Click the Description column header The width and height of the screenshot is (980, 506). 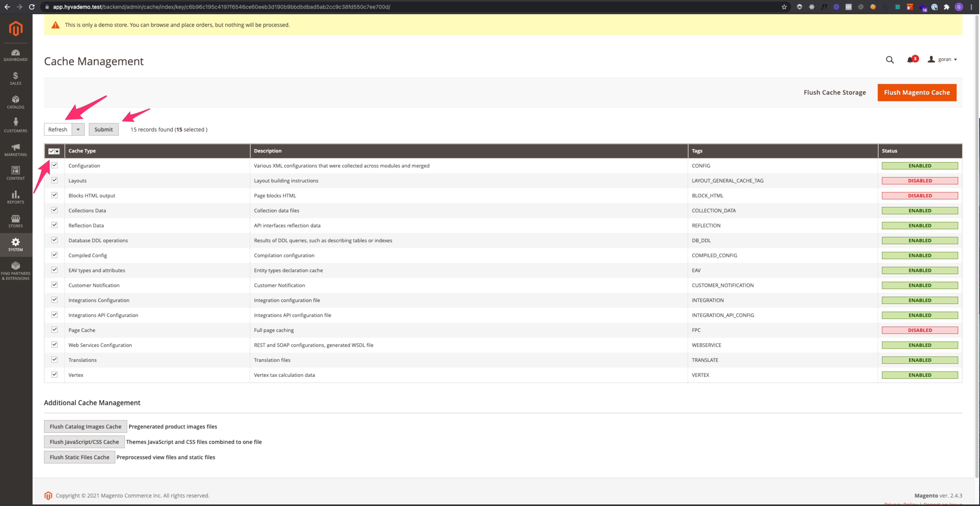469,151
